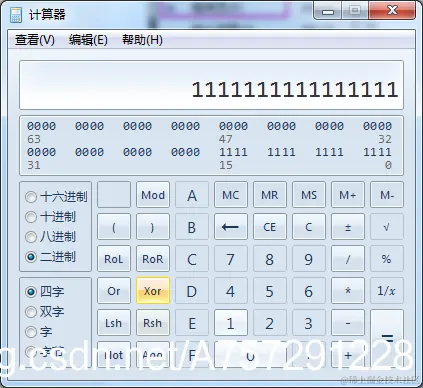Click the number 6 button
Screen dimensions: 423x388
[x=309, y=291]
